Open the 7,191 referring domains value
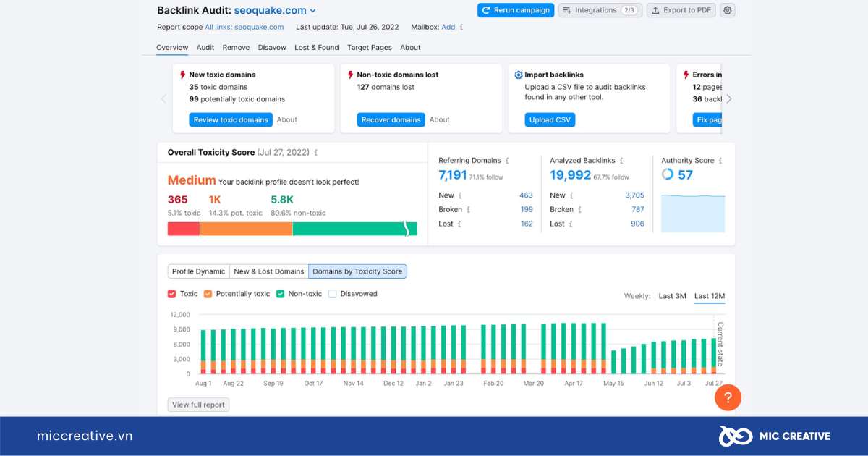 tap(453, 175)
